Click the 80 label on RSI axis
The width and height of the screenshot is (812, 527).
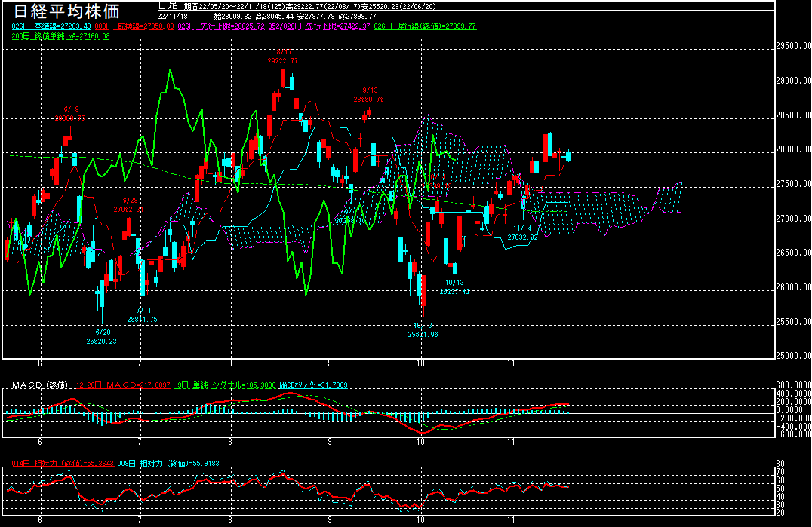[x=780, y=464]
